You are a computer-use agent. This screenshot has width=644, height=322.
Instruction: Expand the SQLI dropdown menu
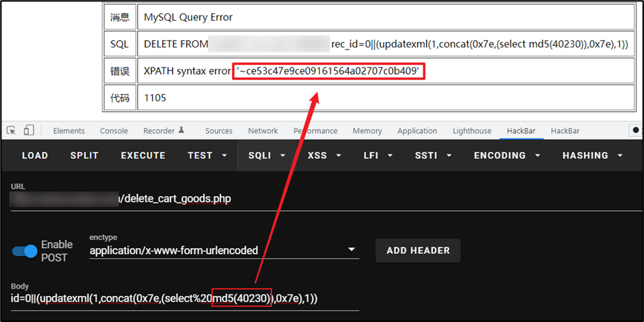coord(267,155)
